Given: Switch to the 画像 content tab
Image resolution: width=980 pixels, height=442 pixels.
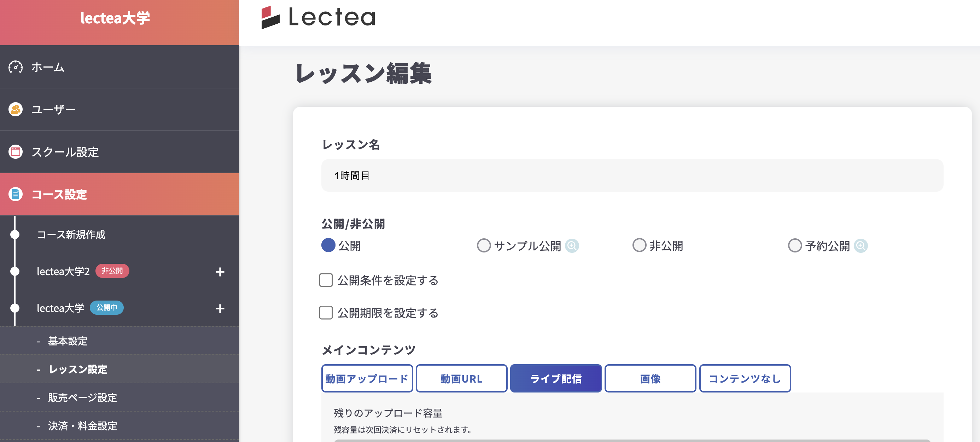Looking at the screenshot, I should pos(650,378).
